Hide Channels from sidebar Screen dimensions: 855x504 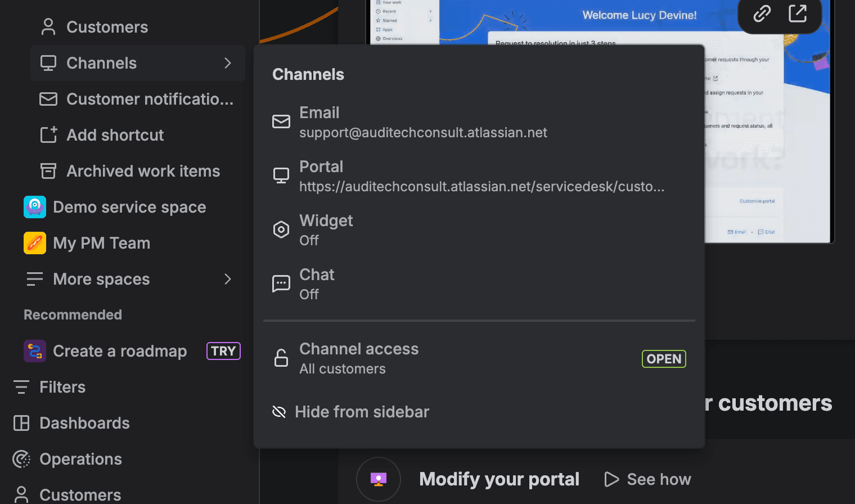coord(361,412)
